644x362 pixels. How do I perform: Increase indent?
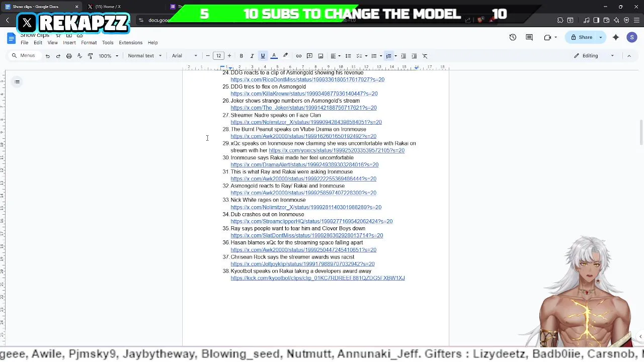coord(414,56)
